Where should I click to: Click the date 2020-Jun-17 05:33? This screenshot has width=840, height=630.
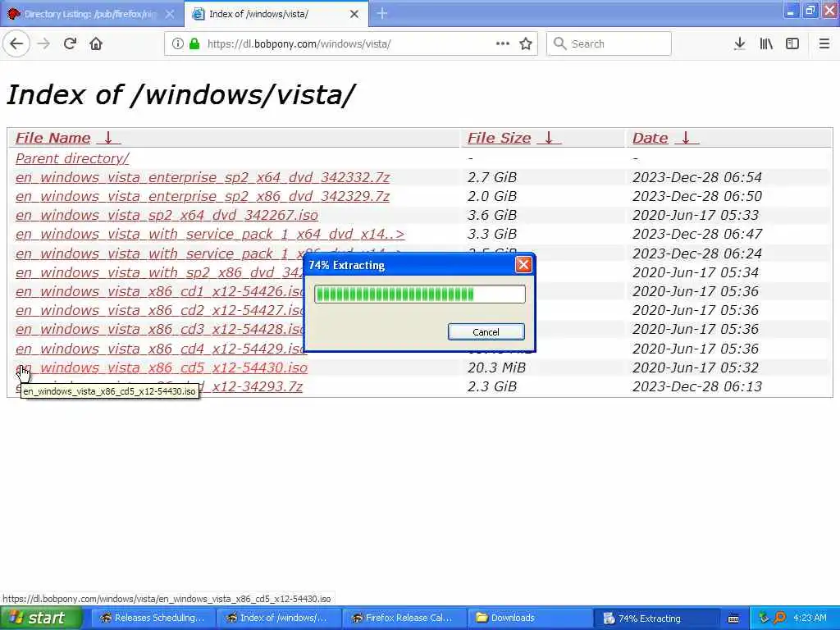point(696,215)
